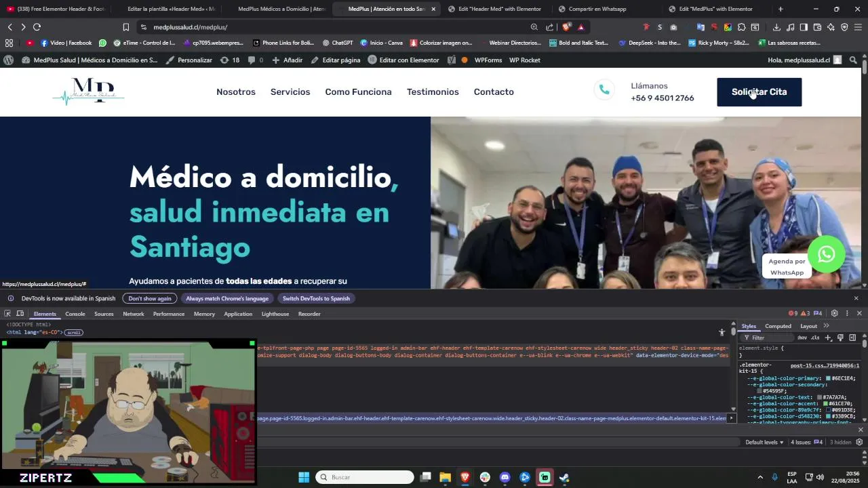The image size is (868, 488).
Task: Open the Añadir new content admin menu
Action: [288, 60]
